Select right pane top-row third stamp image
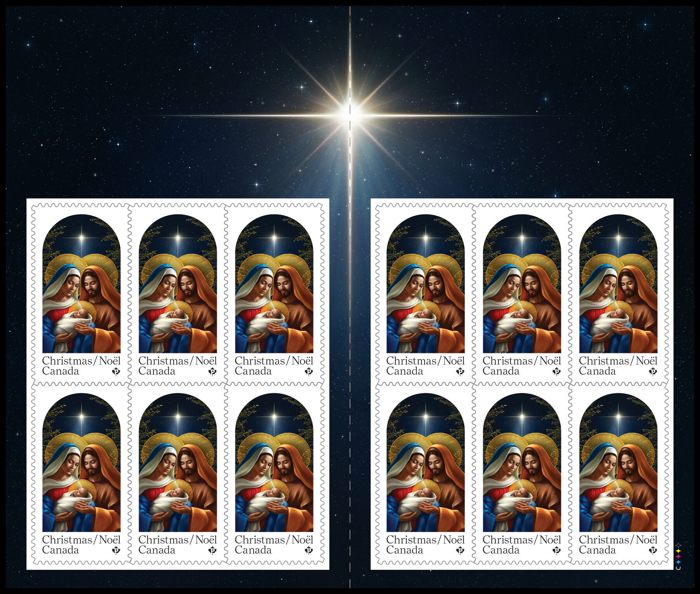Viewport: 700px width, 594px height. click(618, 283)
